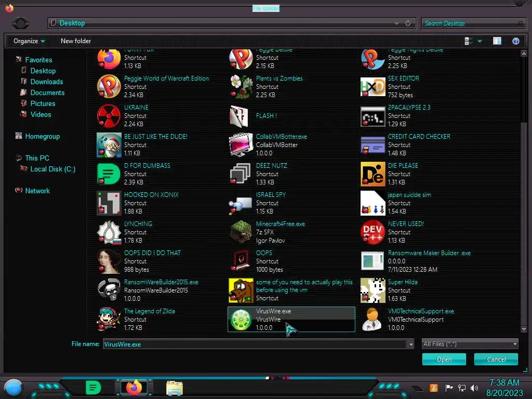Select the CREDIT CARD CHECKER icon
The image size is (532, 399).
373,145
